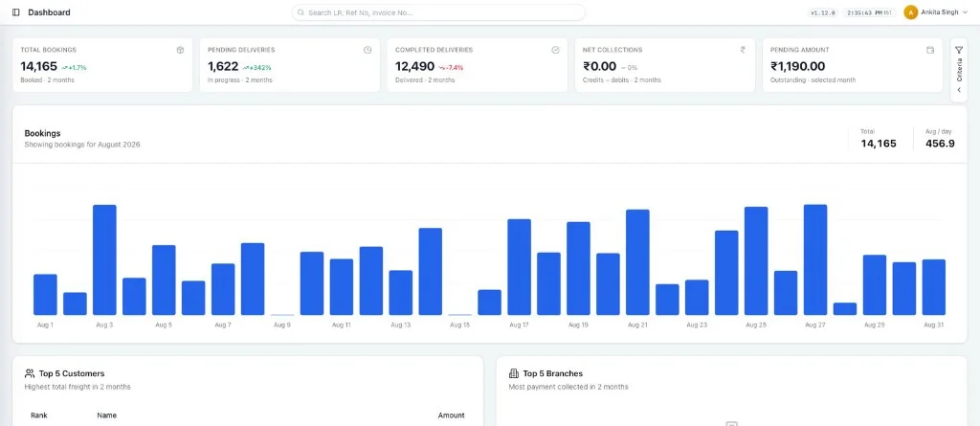Click the v1.12.0 version badge
The width and height of the screenshot is (980, 426).
[822, 12]
